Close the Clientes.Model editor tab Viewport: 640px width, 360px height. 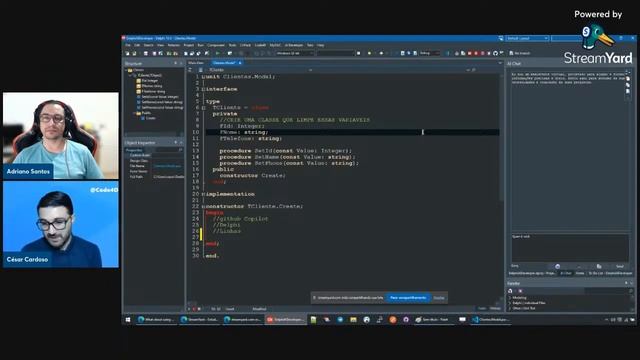coord(240,63)
